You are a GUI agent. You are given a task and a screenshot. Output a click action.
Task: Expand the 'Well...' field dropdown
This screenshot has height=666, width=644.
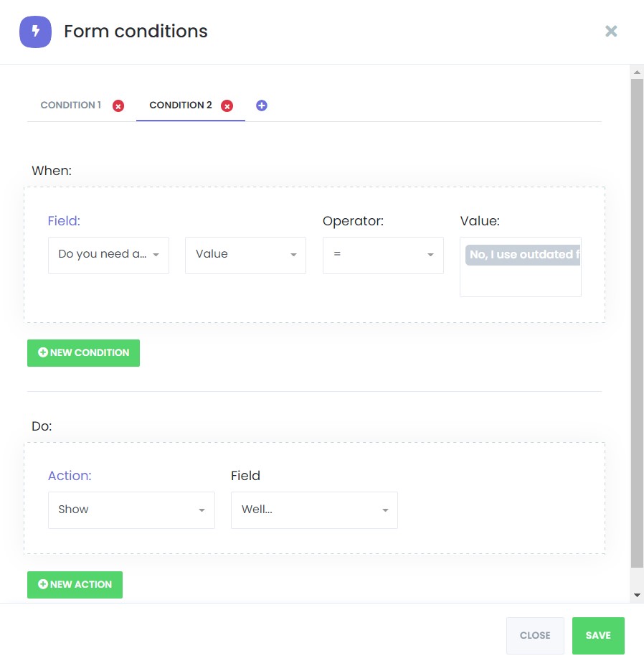pyautogui.click(x=314, y=510)
